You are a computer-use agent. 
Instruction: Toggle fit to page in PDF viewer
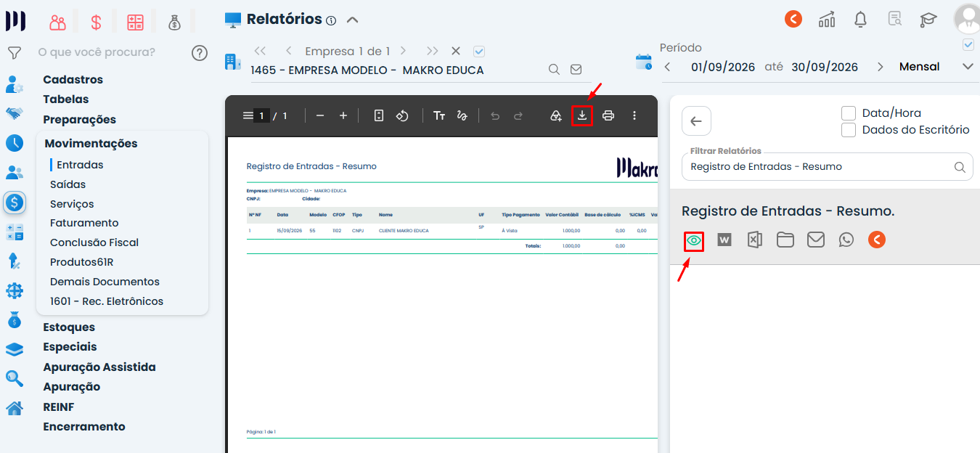point(378,115)
